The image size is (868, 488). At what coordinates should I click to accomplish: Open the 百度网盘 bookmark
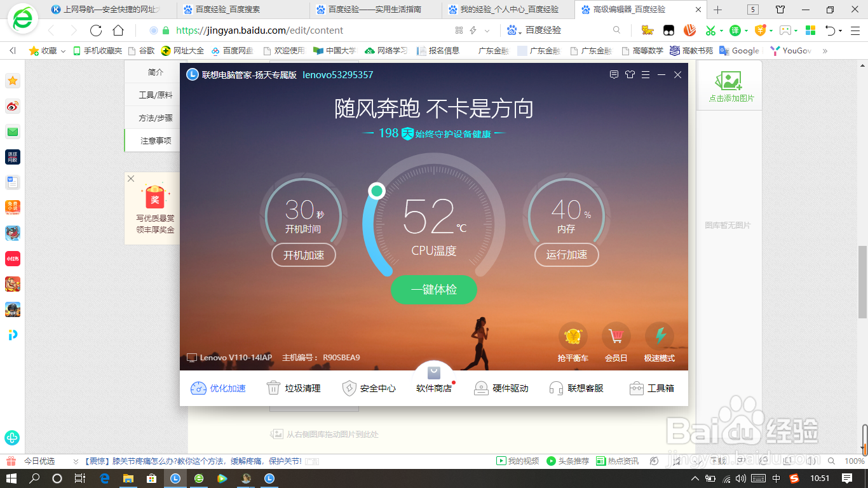pyautogui.click(x=233, y=51)
